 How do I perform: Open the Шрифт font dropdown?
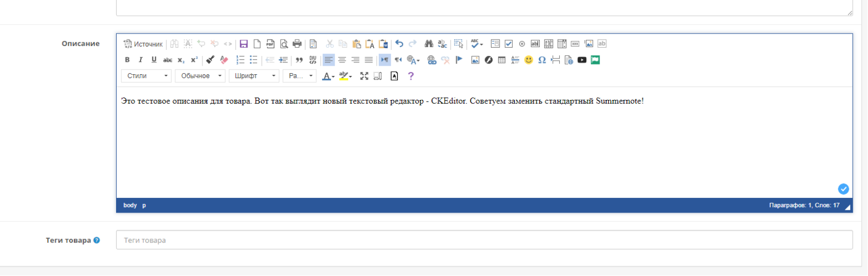[x=254, y=76]
